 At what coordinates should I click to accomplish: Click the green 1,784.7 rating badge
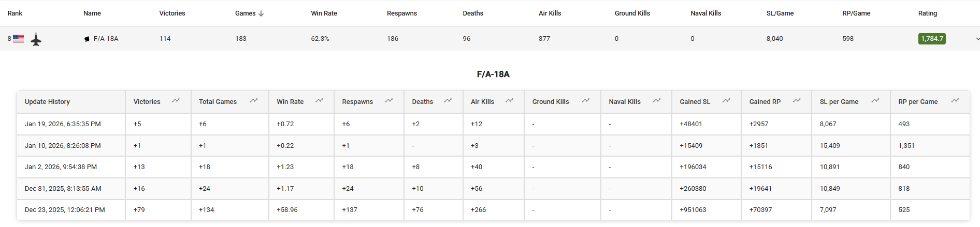[931, 39]
